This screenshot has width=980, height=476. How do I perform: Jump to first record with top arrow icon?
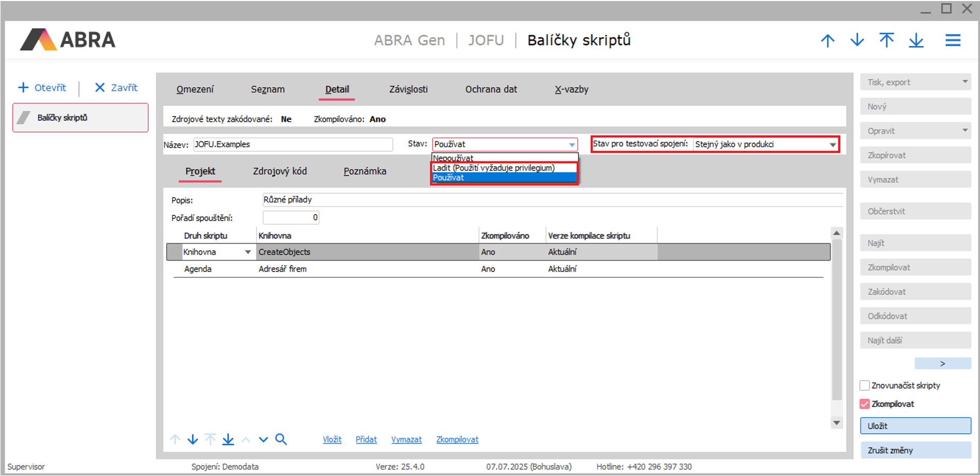click(x=887, y=40)
